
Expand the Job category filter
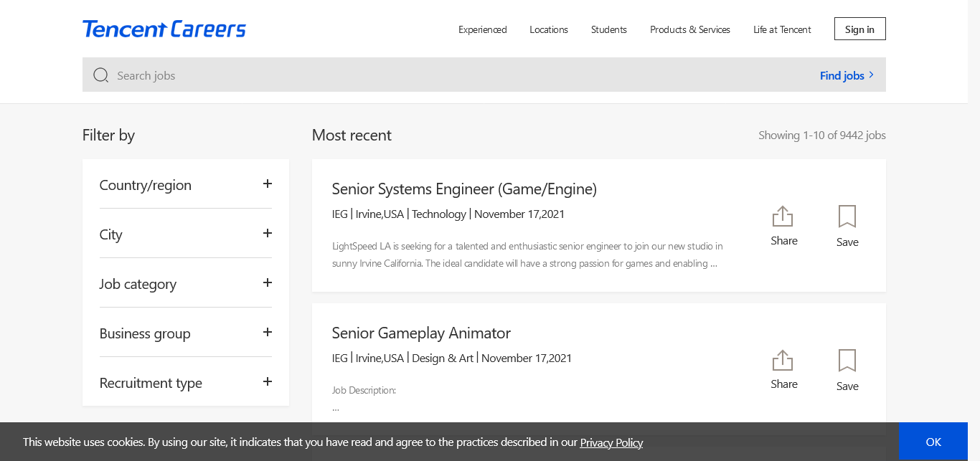[x=267, y=283]
